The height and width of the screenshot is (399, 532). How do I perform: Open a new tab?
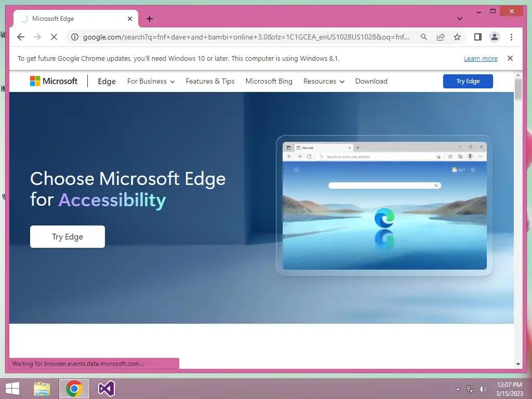(x=150, y=19)
